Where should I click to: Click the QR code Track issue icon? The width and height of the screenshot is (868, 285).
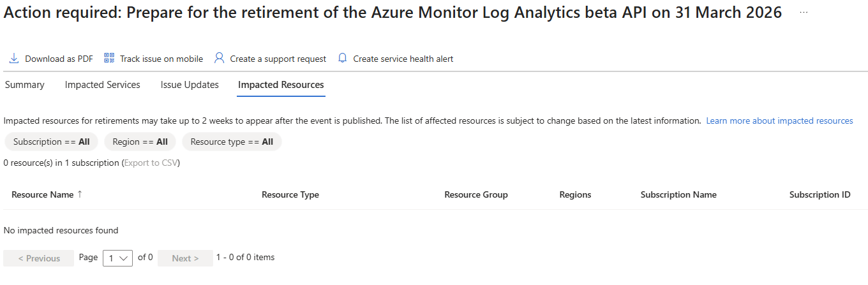(x=109, y=58)
